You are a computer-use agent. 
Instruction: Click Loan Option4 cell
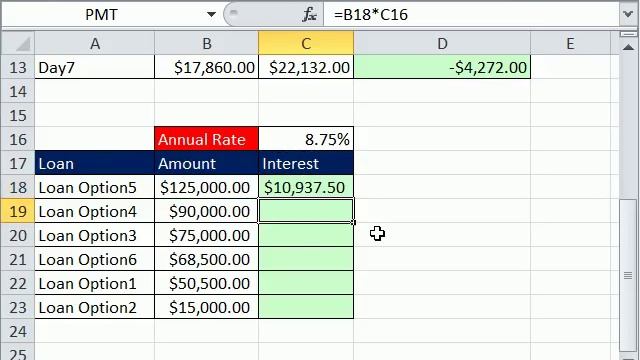(x=95, y=211)
